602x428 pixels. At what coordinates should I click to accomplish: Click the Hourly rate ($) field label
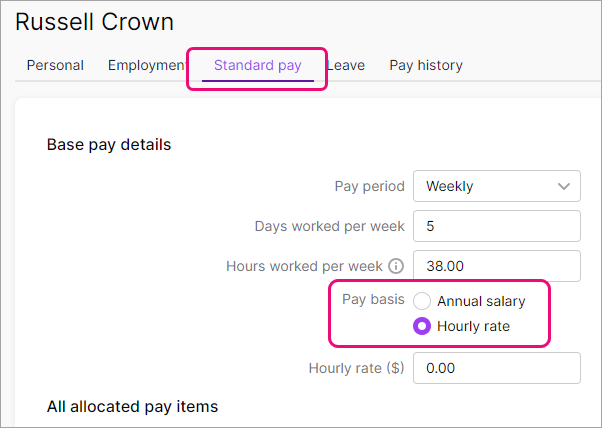pyautogui.click(x=356, y=368)
